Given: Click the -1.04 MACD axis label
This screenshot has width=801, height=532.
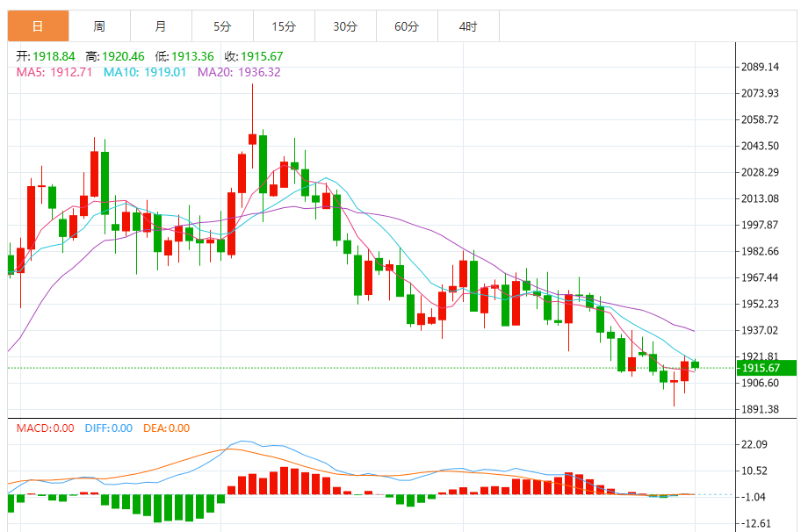Looking at the screenshot, I should 753,497.
